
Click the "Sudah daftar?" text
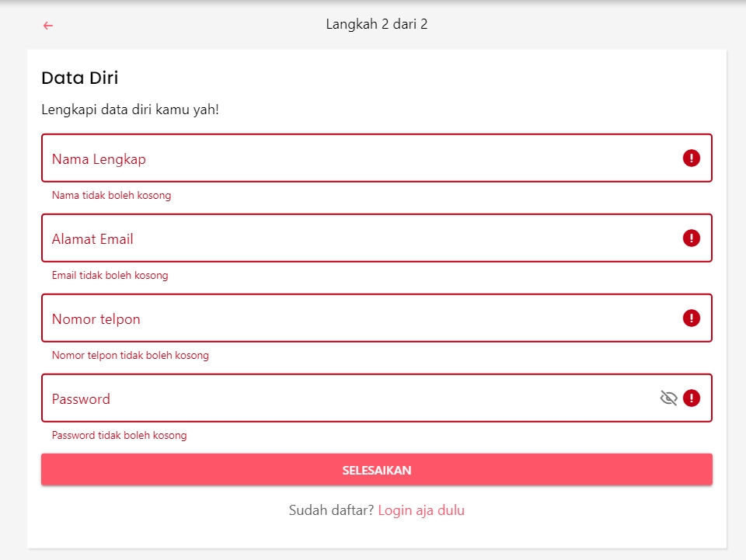331,510
